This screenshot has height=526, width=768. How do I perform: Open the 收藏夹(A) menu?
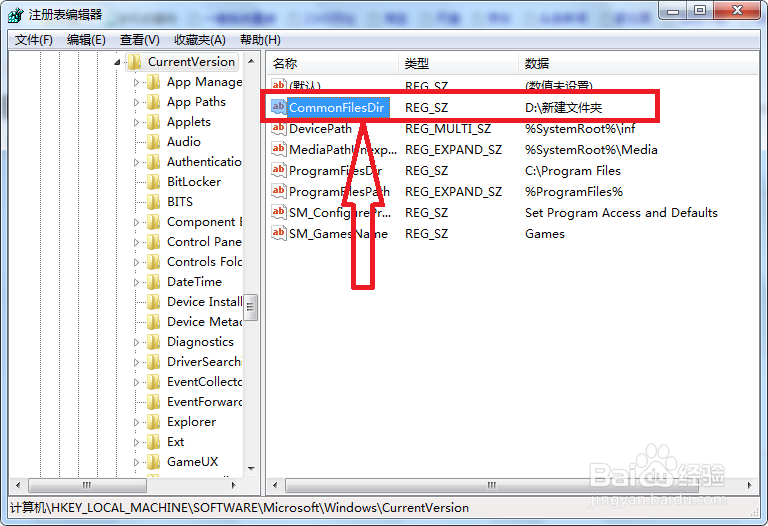199,40
